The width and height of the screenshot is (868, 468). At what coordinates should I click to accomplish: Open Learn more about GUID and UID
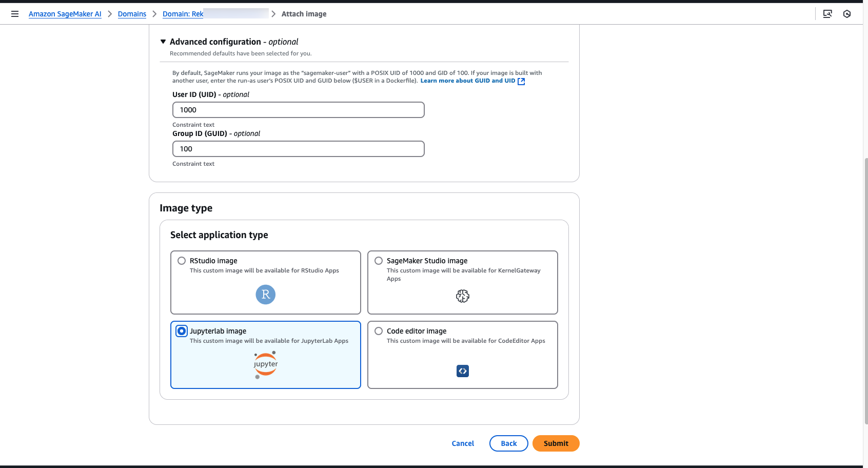coord(468,81)
